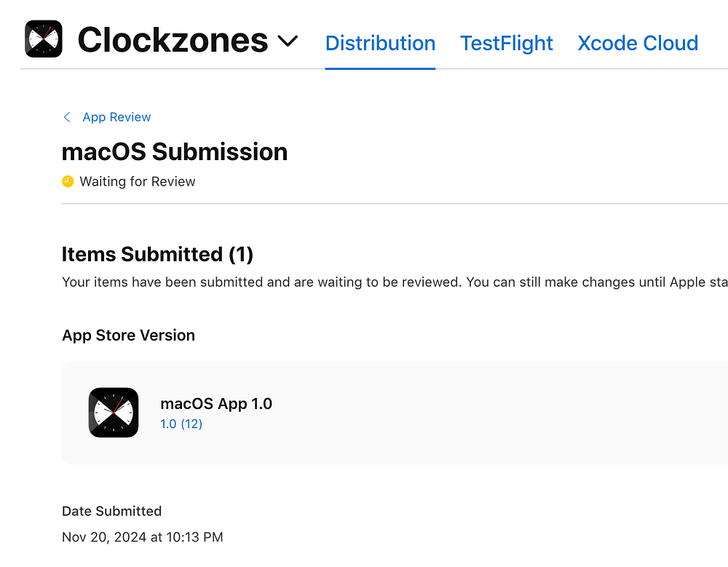
Task: Expand the app switcher chevron beside Clockzones
Action: pos(288,41)
